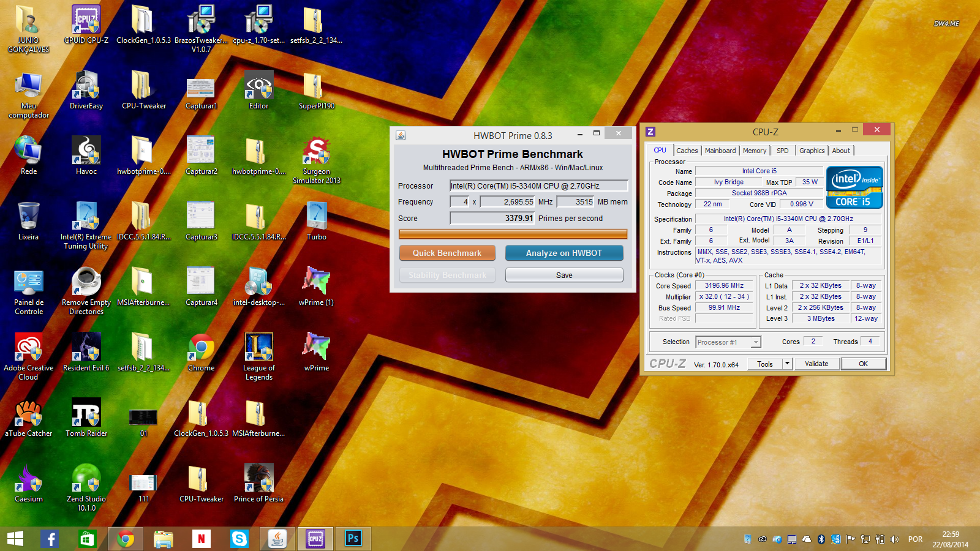Click the Processor name field in HWBOT Prime

[539, 186]
